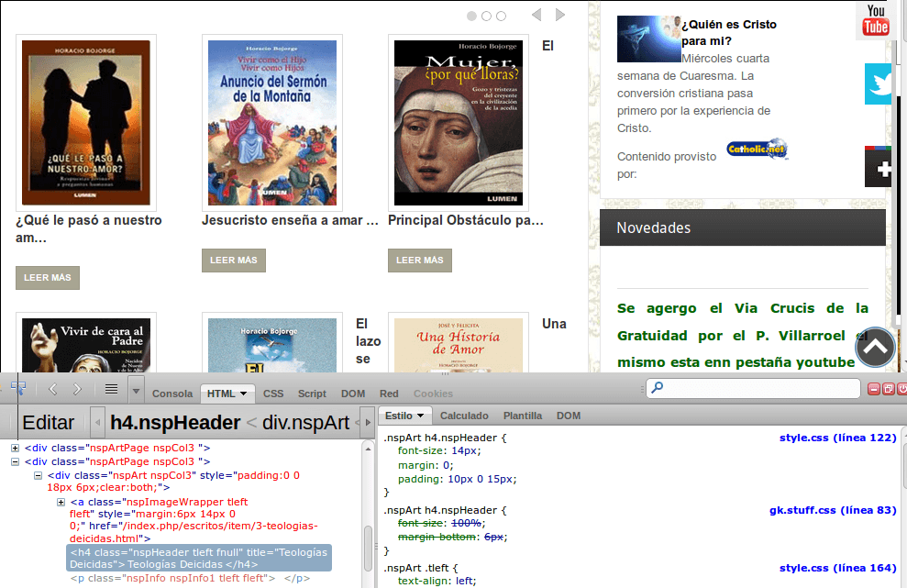Open the Jesucristo enseña a amar title link
The width and height of the screenshot is (907, 588).
click(290, 220)
